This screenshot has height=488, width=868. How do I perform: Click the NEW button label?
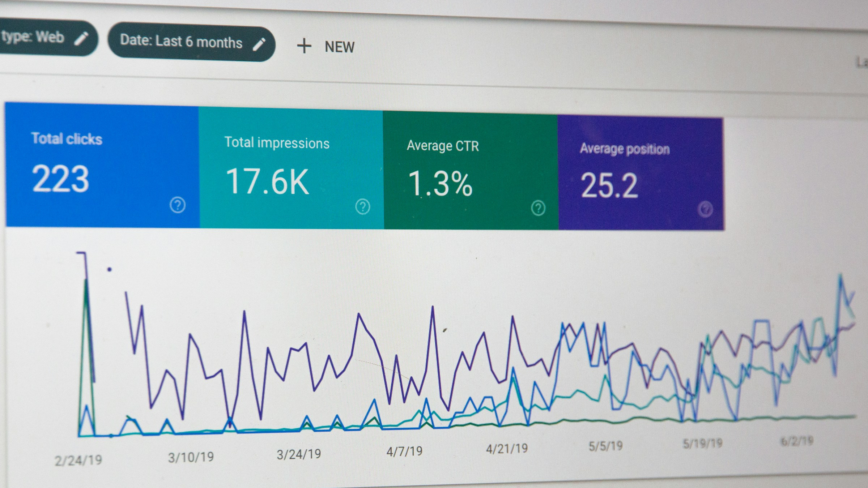[x=339, y=46]
